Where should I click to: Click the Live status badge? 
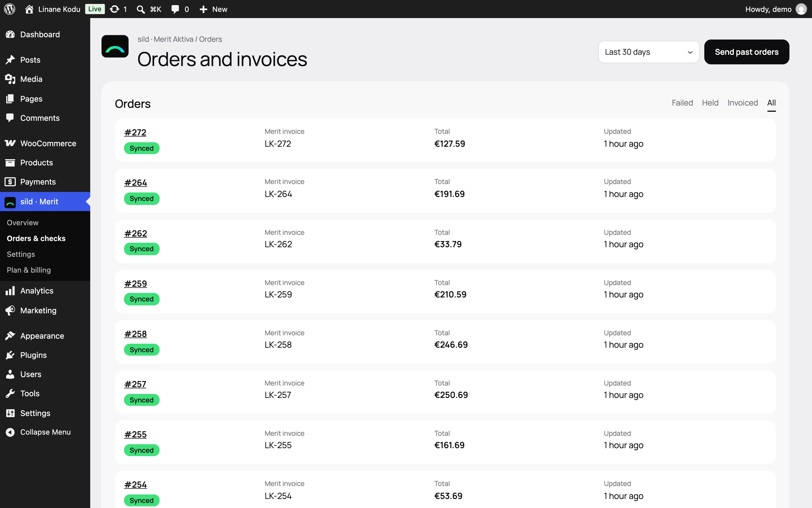pos(95,9)
